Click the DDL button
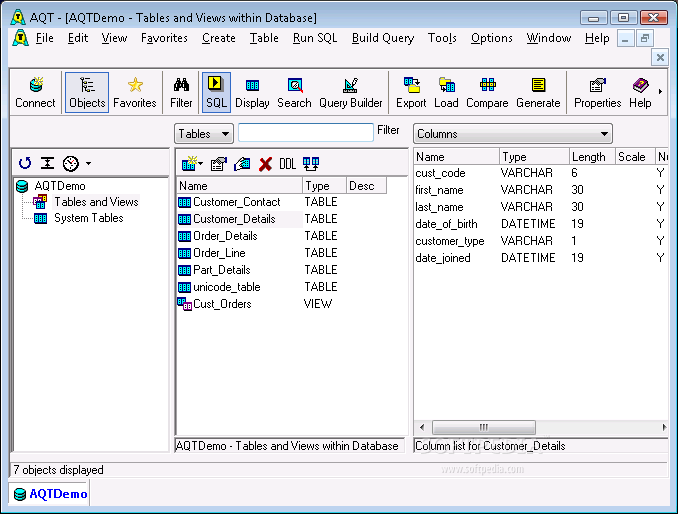 point(288,164)
